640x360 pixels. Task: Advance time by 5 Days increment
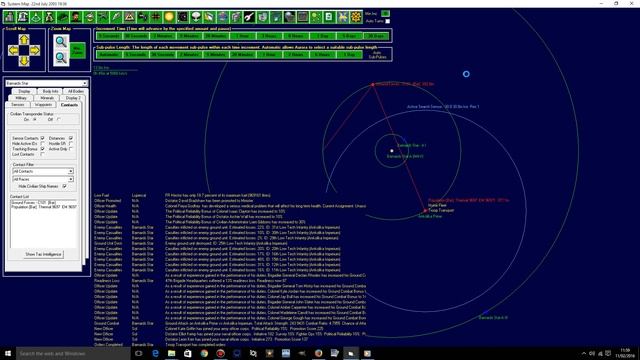click(x=349, y=36)
